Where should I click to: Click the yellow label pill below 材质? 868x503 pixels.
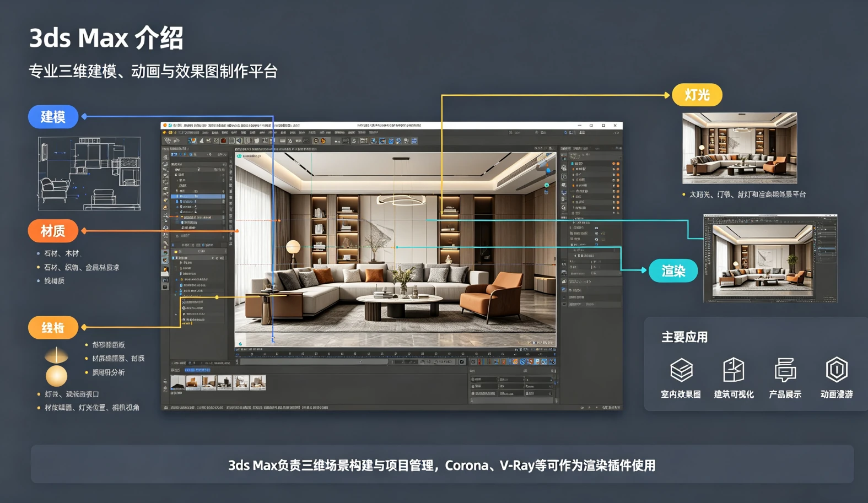tap(53, 328)
